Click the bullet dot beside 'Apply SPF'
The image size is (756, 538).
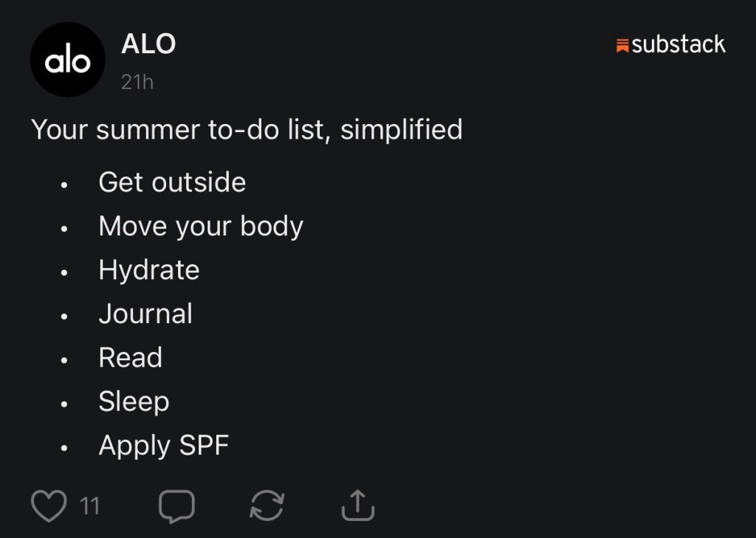tap(64, 448)
